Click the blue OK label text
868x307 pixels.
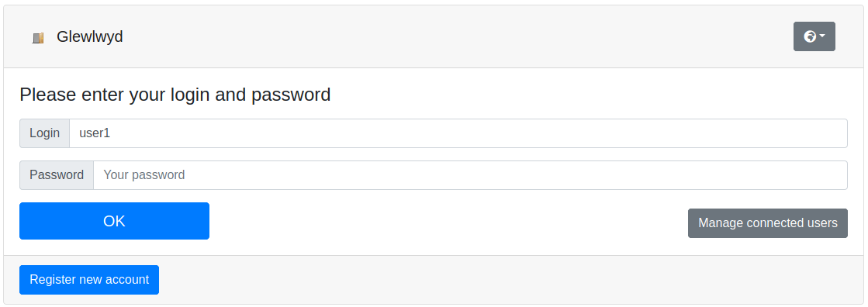point(114,221)
